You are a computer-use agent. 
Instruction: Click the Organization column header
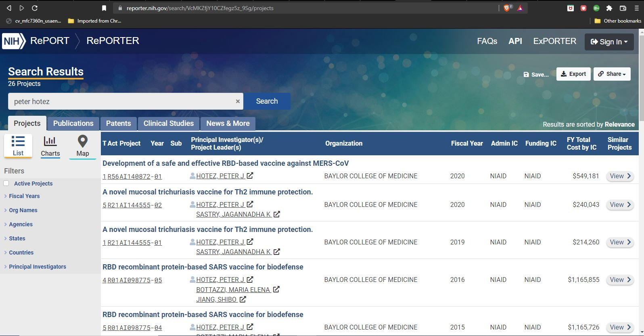344,143
